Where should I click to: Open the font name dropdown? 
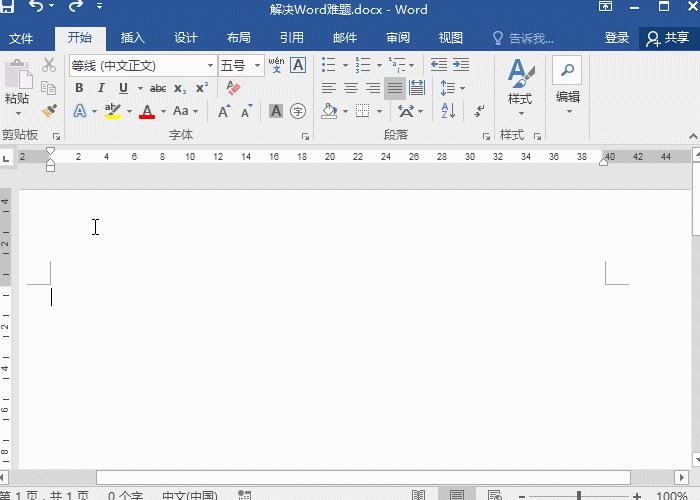(210, 66)
